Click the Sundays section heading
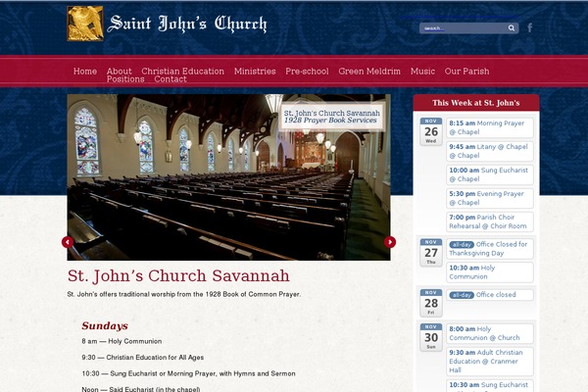This screenshot has width=588, height=392. [105, 325]
